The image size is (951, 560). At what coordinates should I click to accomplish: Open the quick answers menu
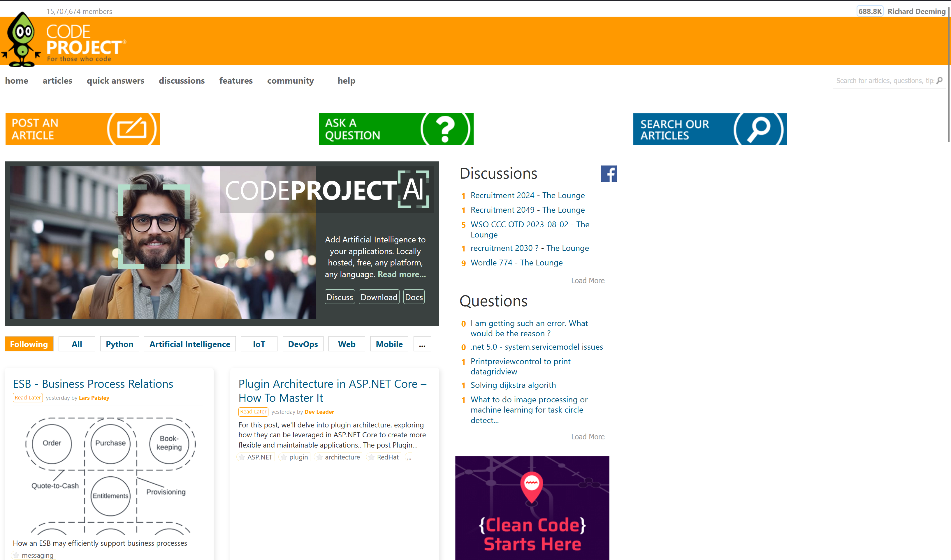(115, 80)
